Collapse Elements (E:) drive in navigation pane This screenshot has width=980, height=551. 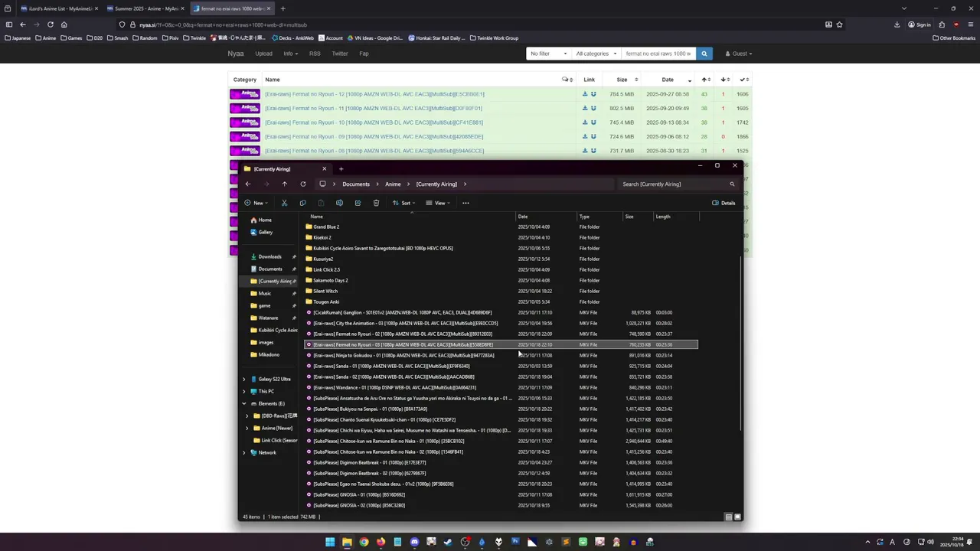[244, 403]
